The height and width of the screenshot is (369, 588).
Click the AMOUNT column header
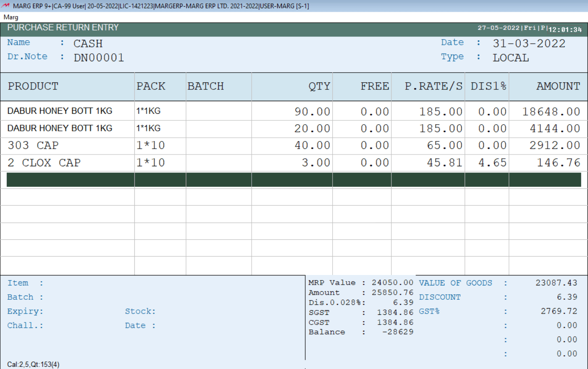(x=558, y=86)
